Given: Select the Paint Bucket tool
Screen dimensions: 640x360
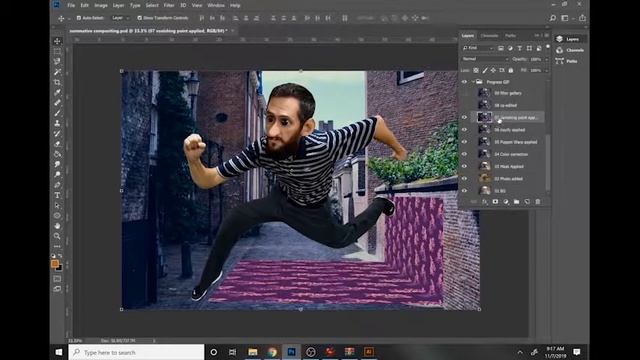Looking at the screenshot, I should click(x=57, y=154).
